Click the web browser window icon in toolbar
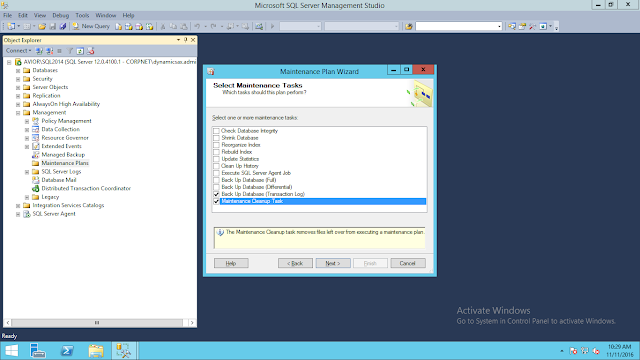Image resolution: width=640 pixels, height=360 pixels. pos(543,27)
